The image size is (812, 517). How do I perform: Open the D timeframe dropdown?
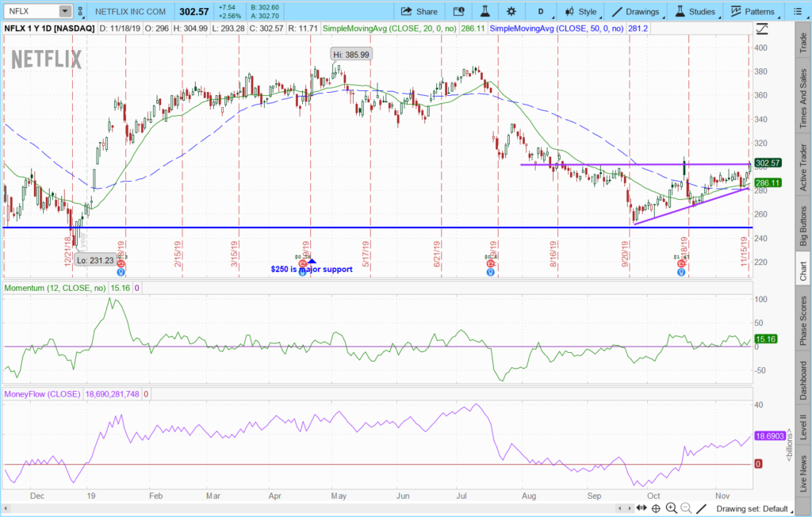(540, 11)
